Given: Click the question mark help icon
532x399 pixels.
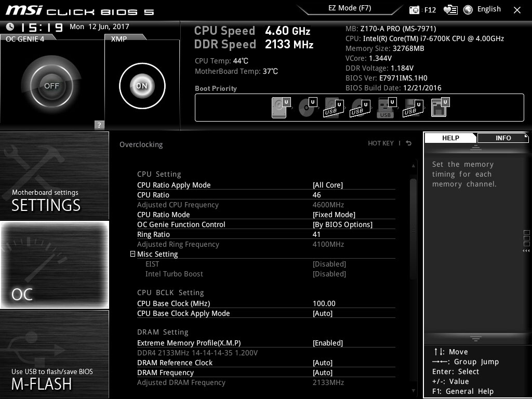Looking at the screenshot, I should tap(99, 125).
